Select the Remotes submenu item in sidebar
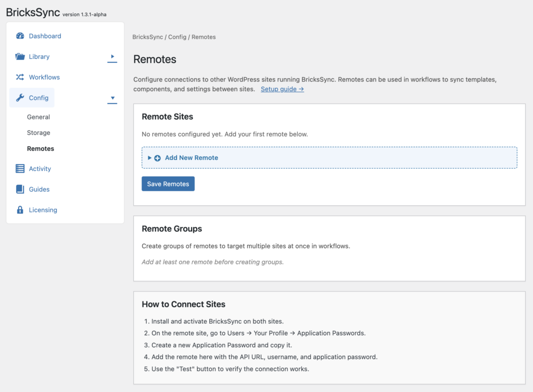533x392 pixels. click(41, 148)
